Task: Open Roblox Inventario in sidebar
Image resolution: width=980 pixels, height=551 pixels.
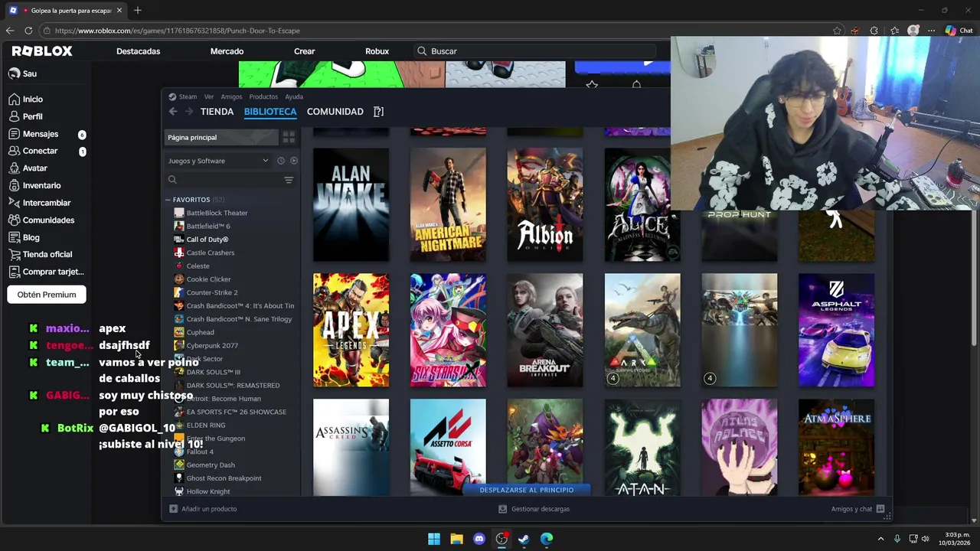Action: 34,185
